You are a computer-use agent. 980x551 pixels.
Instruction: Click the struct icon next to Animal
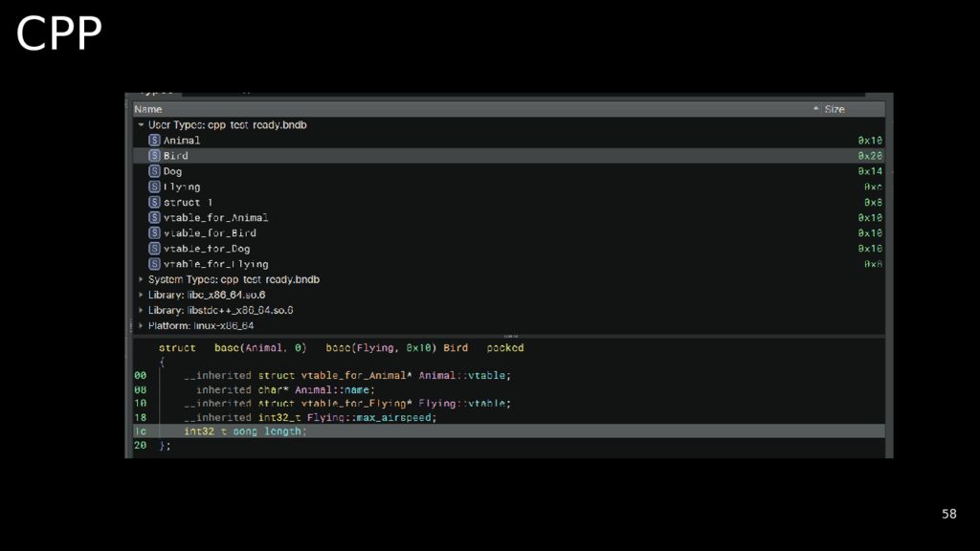point(154,141)
